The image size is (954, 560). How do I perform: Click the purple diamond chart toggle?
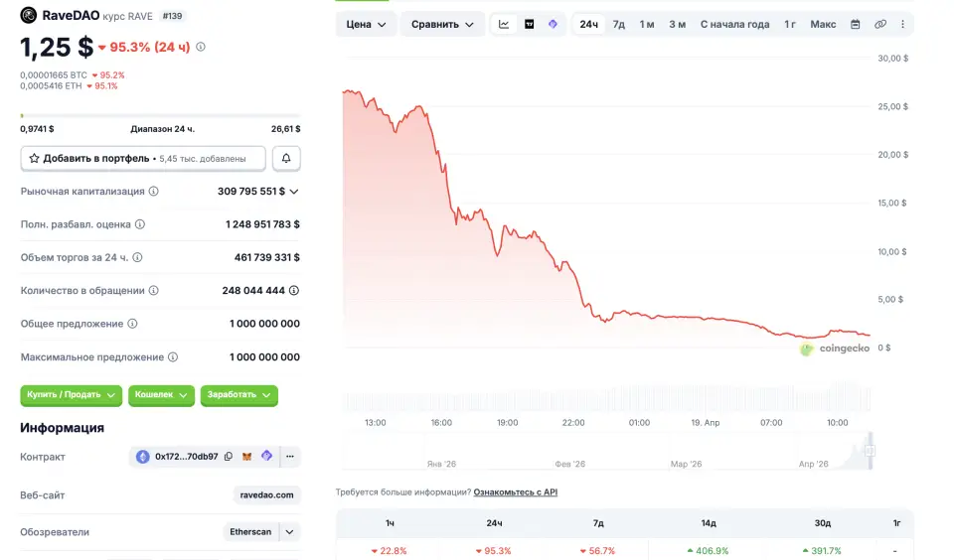click(553, 24)
